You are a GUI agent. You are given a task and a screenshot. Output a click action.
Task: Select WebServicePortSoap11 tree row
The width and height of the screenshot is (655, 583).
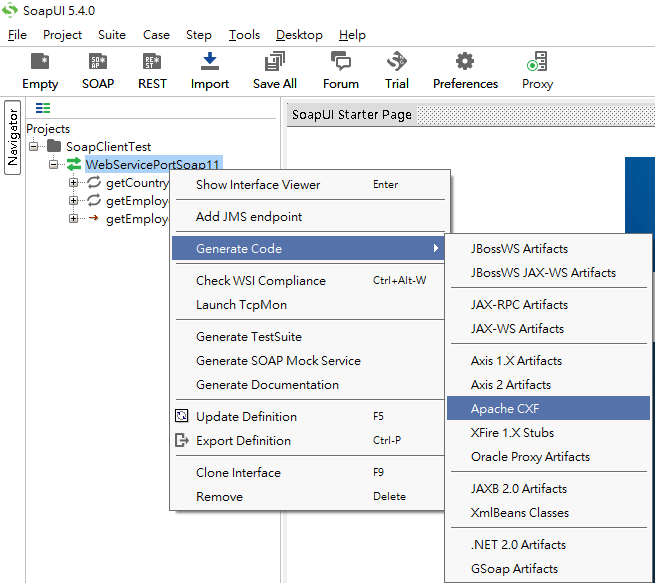tap(152, 164)
